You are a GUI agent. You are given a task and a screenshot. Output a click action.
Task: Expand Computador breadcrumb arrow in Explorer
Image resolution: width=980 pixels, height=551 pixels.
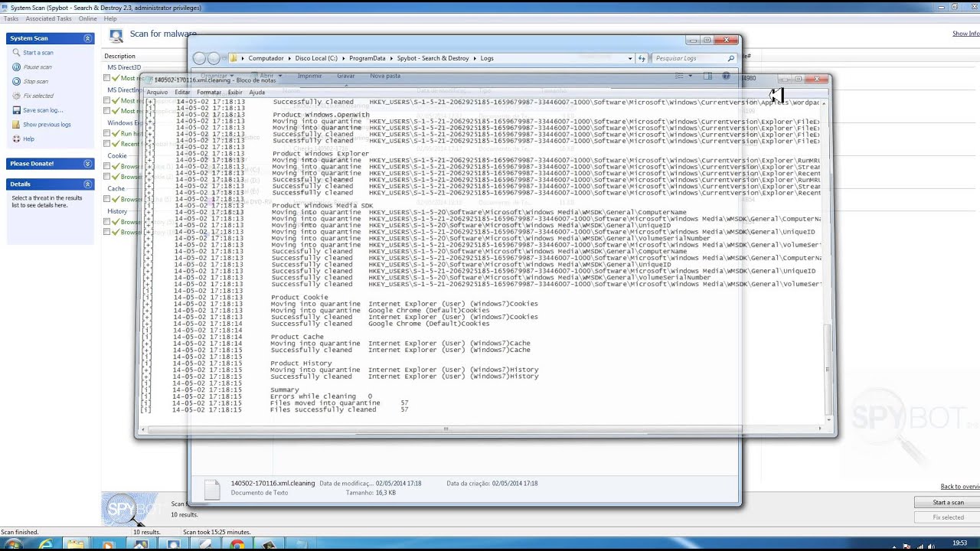coord(289,58)
